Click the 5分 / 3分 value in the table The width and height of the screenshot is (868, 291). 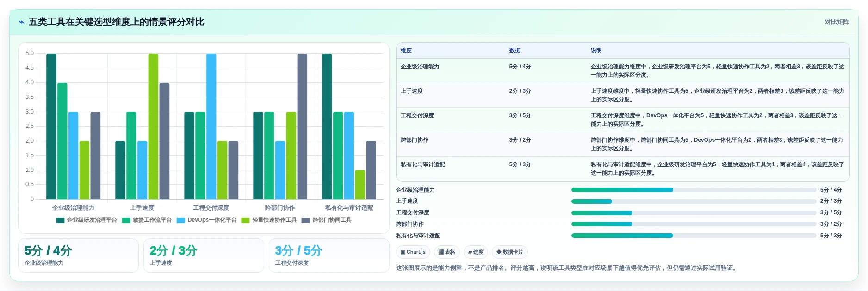(520, 164)
